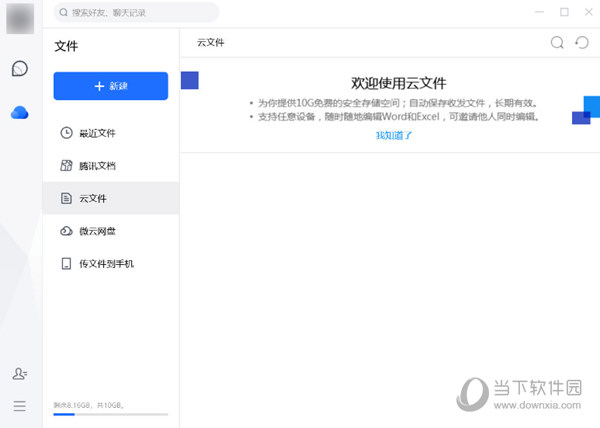Viewport: 600px width, 428px height.
Task: Click the phone icon beside 传文件到手机
Action: pyautogui.click(x=66, y=264)
